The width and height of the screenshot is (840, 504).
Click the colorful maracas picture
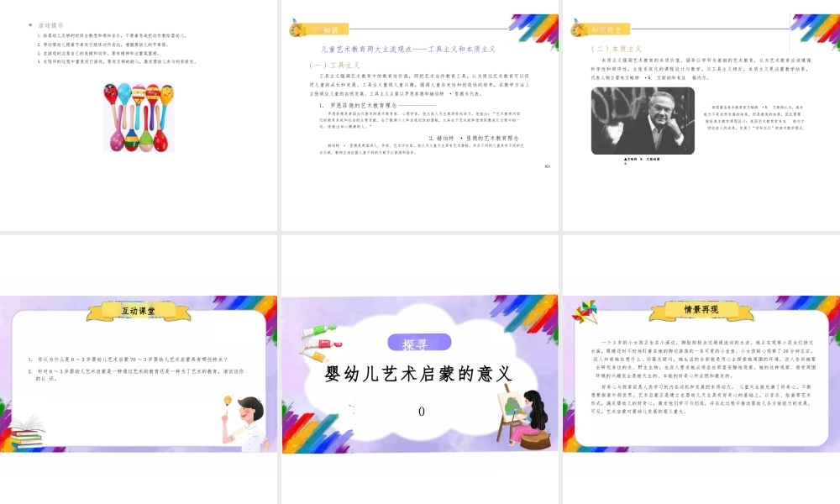point(139,118)
